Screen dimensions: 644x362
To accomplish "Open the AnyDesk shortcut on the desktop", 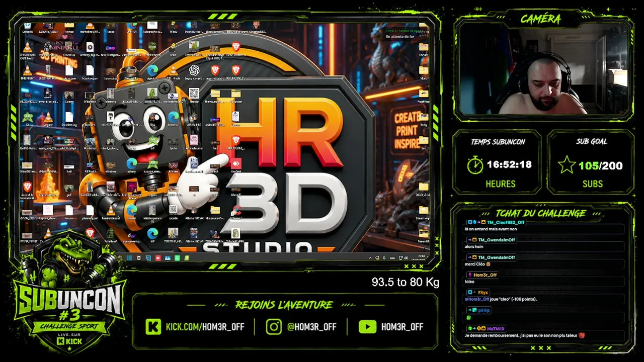I will click(x=236, y=165).
